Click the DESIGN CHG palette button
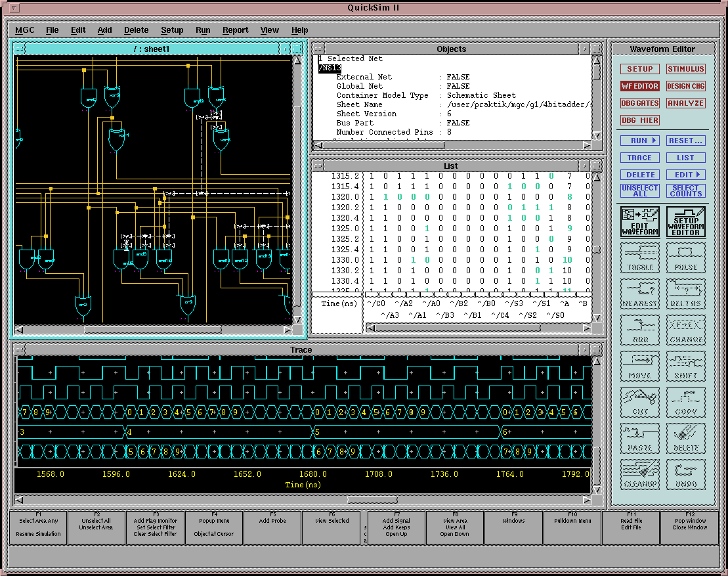The height and width of the screenshot is (576, 728). click(686, 86)
